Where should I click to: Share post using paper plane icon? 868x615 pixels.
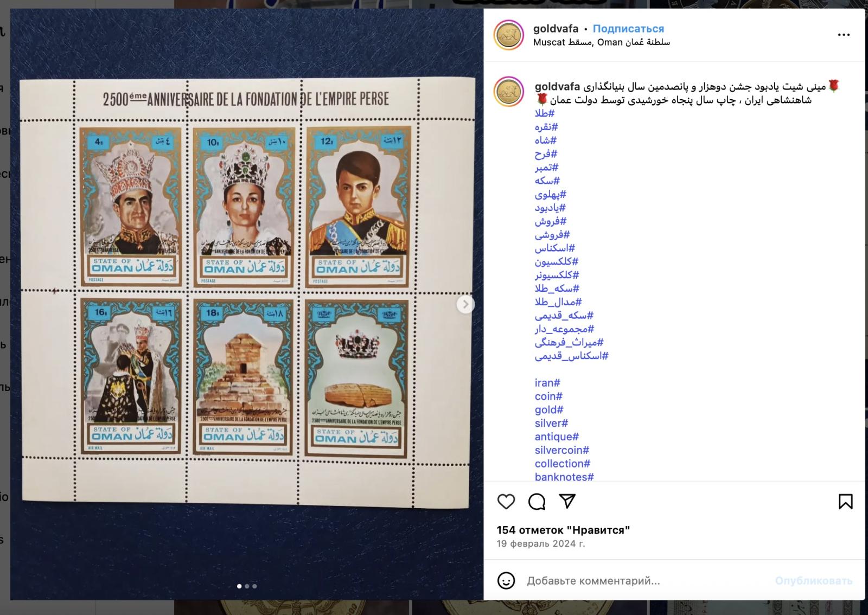point(567,501)
